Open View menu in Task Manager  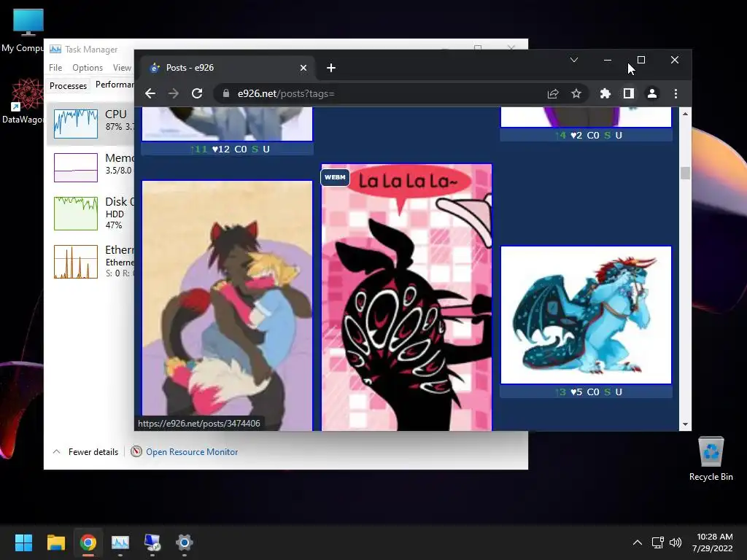click(122, 68)
